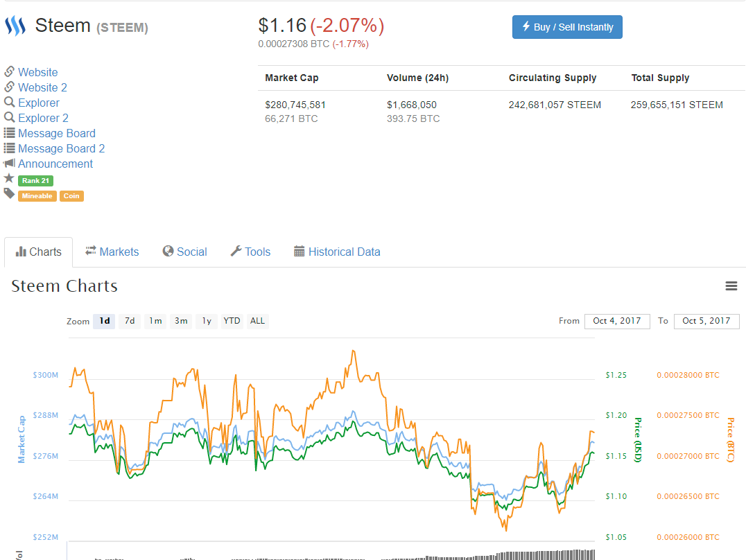Click the megaphone icon beside Announcement
The image size is (746, 560).
pyautogui.click(x=9, y=164)
